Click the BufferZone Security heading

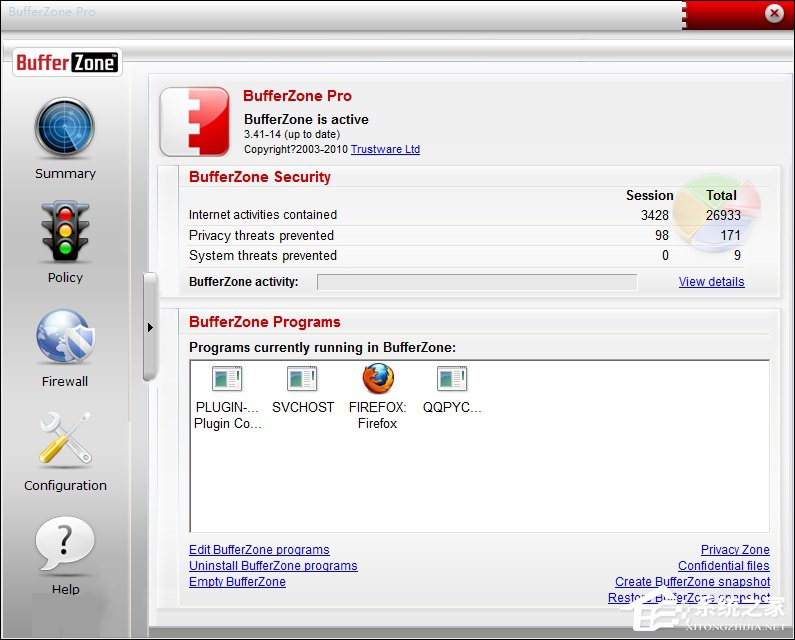coord(260,177)
